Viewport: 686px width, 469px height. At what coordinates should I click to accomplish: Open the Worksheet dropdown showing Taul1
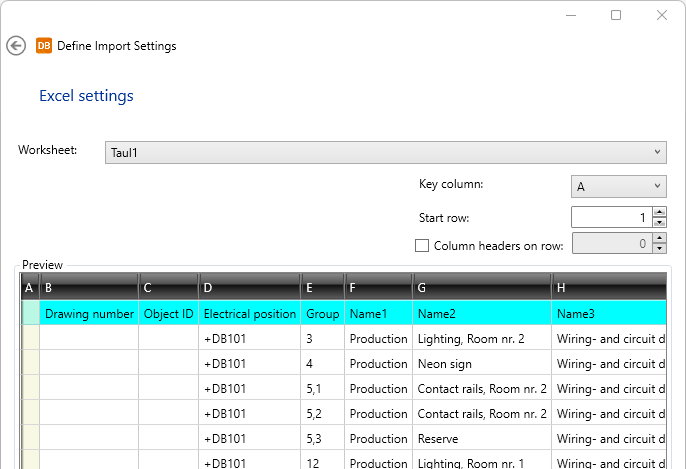385,152
